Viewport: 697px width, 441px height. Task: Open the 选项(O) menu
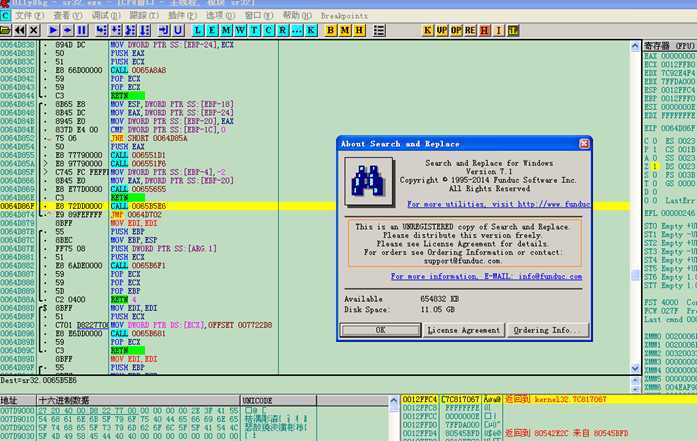coord(220,16)
